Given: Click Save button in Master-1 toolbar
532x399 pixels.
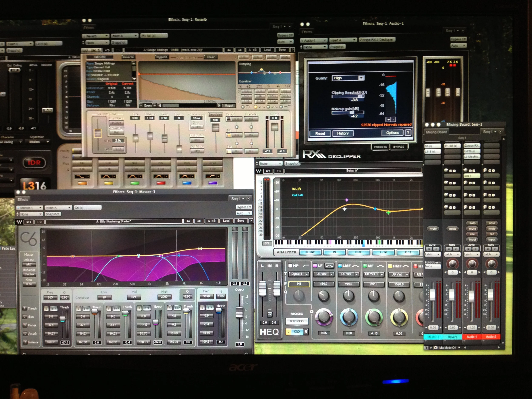Looking at the screenshot, I should click(240, 221).
